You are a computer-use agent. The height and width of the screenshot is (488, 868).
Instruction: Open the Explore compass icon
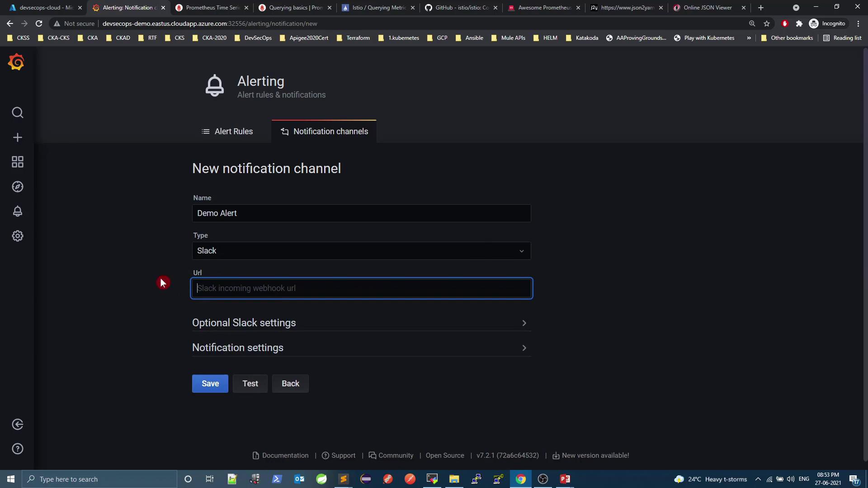pos(17,187)
